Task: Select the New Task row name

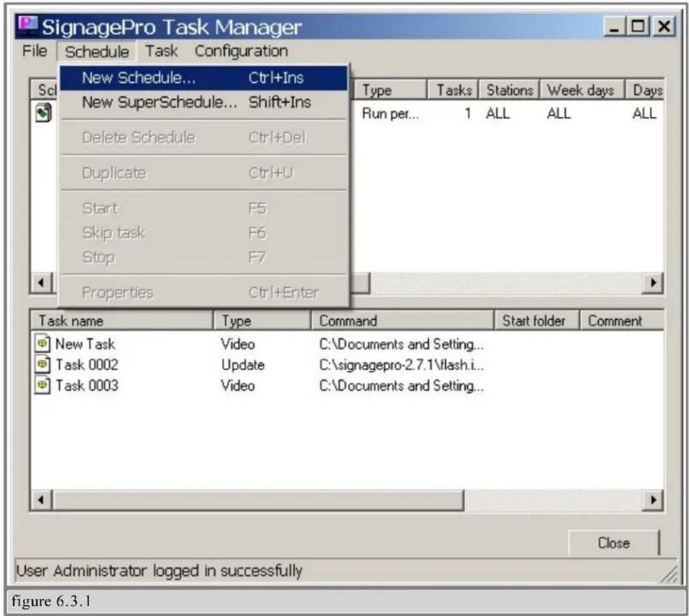Action: pos(85,344)
